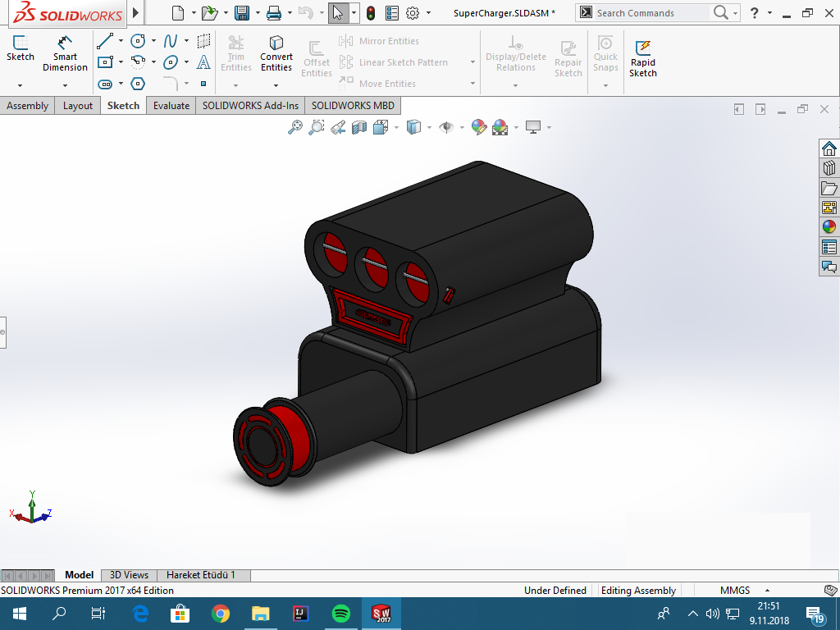Open the View Palette pane
The height and width of the screenshot is (630, 840).
pos(829,208)
